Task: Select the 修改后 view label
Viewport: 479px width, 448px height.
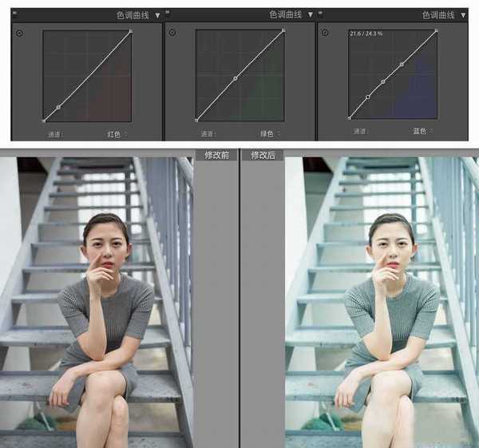Action: click(263, 155)
